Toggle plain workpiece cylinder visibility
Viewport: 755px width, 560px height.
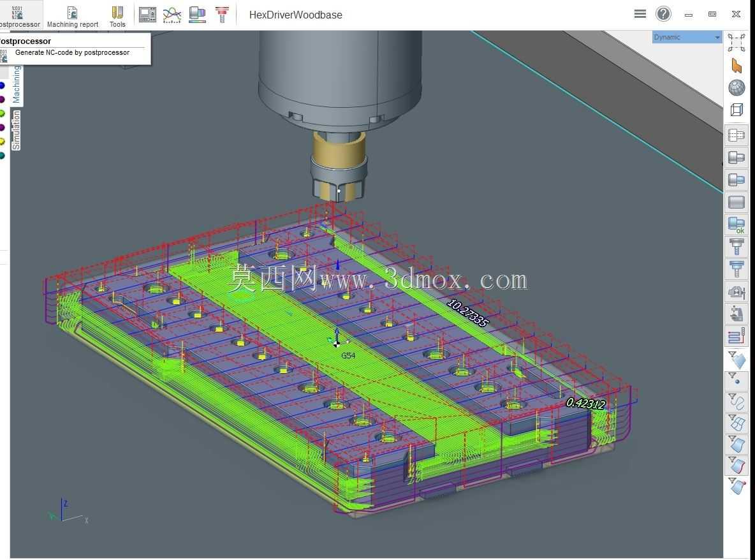[x=737, y=202]
